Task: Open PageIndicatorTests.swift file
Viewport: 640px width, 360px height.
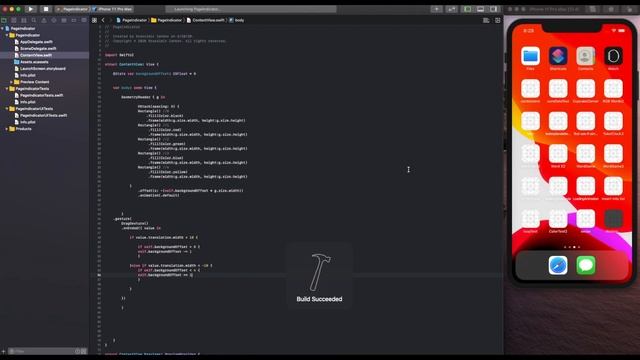Action: (x=39, y=95)
